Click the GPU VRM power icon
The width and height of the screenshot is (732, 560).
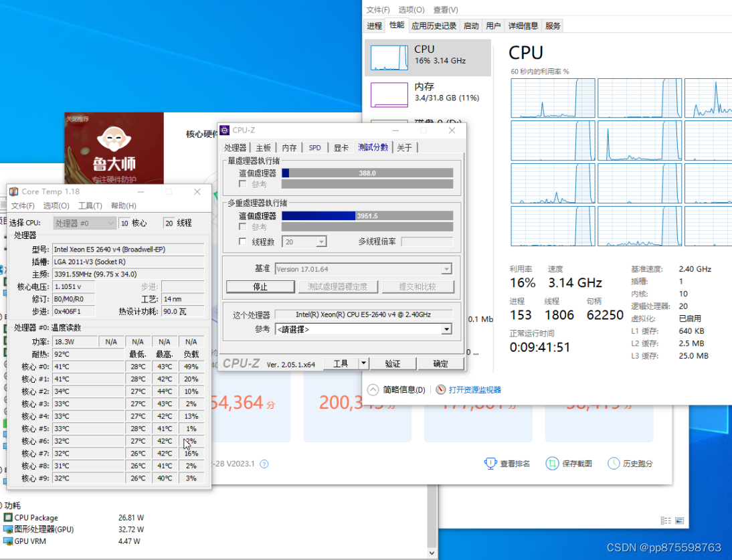[x=8, y=541]
